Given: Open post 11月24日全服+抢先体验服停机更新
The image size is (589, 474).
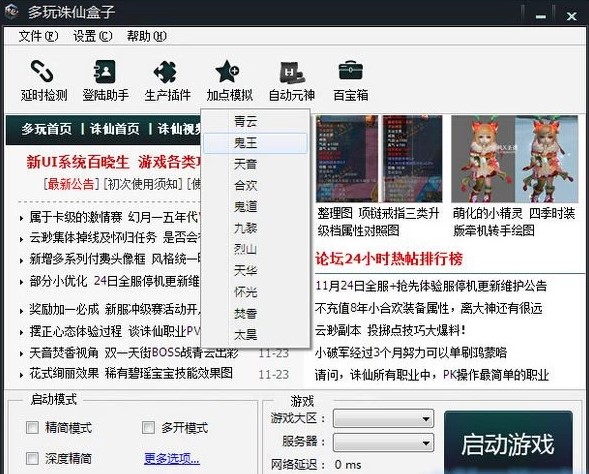Looking at the screenshot, I should click(x=431, y=286).
